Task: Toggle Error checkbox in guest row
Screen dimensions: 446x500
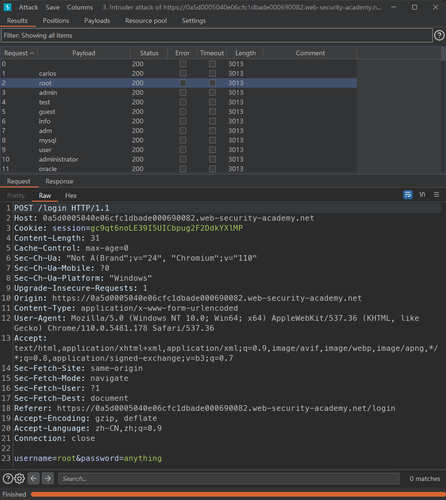Action: [183, 112]
